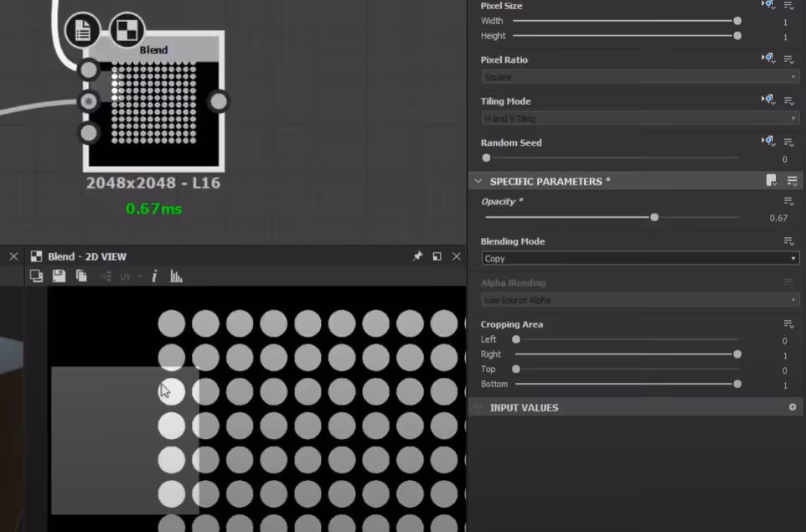This screenshot has height=532, width=806.
Task: Edit the Cropping Area Left value field
Action: click(x=784, y=341)
